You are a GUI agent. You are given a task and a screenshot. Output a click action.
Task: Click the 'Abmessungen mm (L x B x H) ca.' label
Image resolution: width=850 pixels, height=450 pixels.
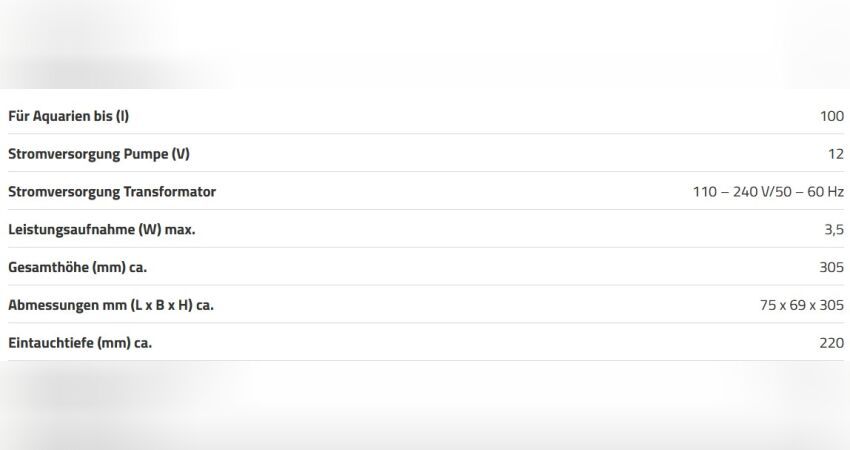pyautogui.click(x=111, y=305)
